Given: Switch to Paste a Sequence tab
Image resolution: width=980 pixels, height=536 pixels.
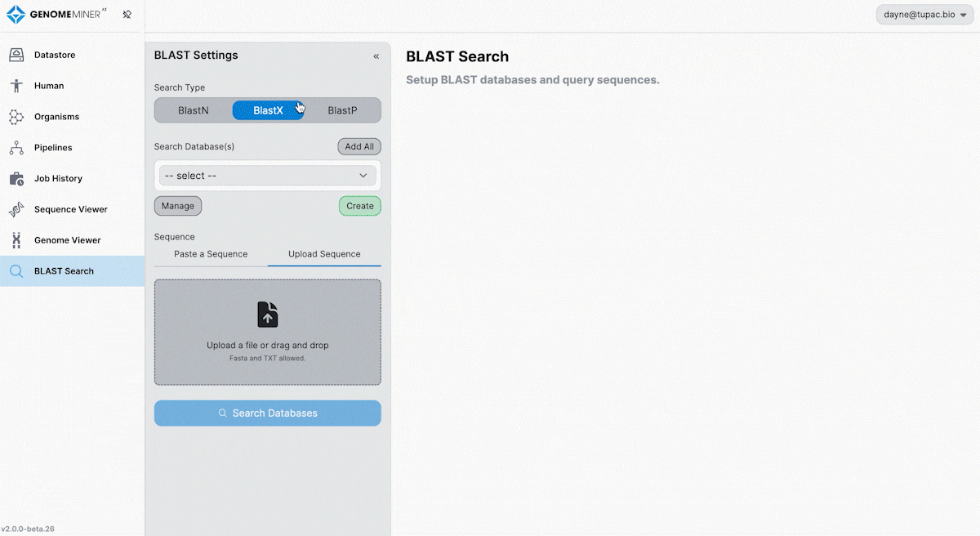Looking at the screenshot, I should tap(211, 254).
